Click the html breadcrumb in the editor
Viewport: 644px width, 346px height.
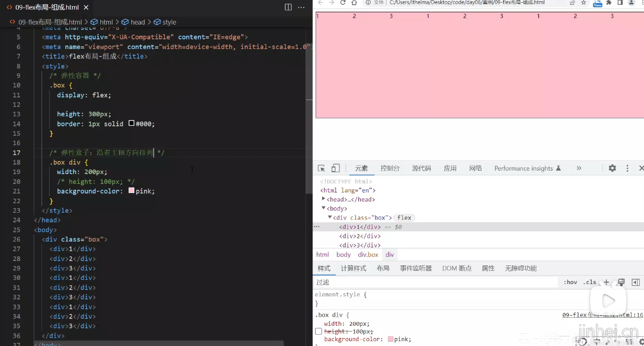pos(101,22)
